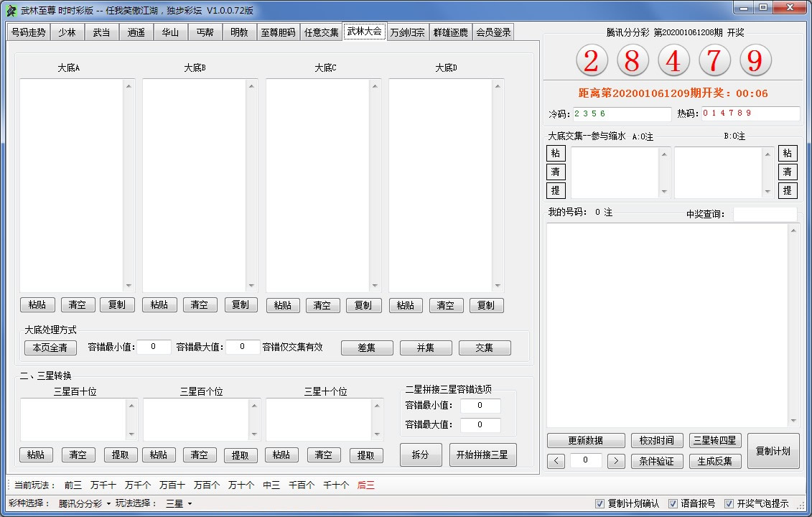Click the 开始拼接三星 button
The width and height of the screenshot is (812, 517).
[x=482, y=455]
